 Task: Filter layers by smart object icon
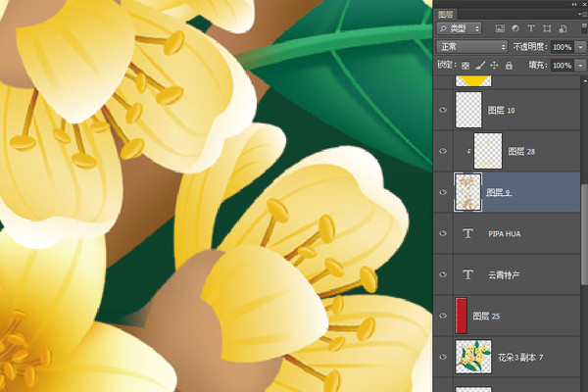pos(563,28)
